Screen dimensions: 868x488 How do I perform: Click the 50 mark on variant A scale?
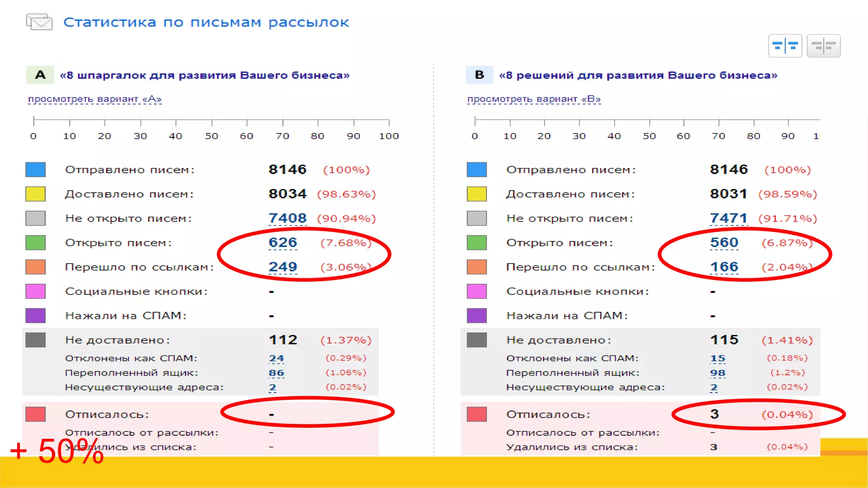[211, 136]
